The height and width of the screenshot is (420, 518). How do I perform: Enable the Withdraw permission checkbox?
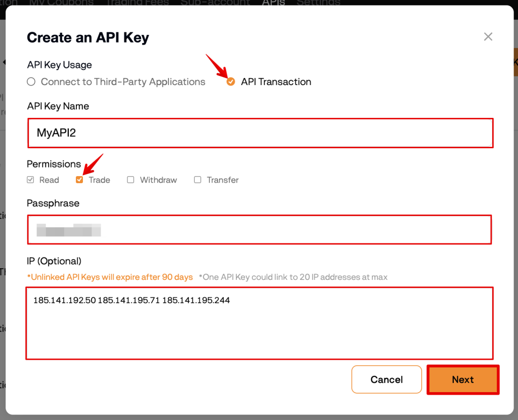click(x=131, y=180)
